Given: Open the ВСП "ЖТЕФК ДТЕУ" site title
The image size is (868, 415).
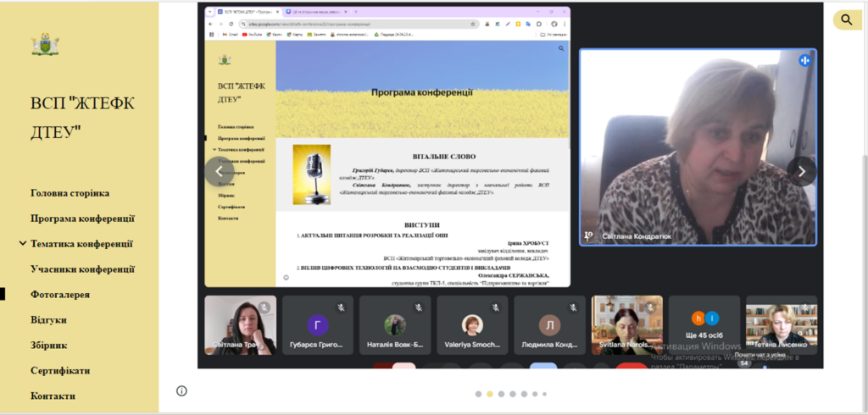Looking at the screenshot, I should coord(82,118).
